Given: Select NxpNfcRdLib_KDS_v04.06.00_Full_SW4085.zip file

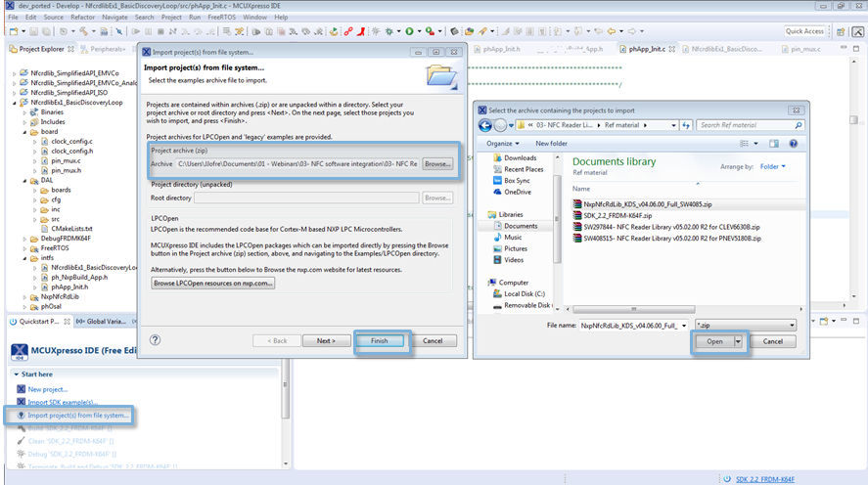Looking at the screenshot, I should coord(647,204).
